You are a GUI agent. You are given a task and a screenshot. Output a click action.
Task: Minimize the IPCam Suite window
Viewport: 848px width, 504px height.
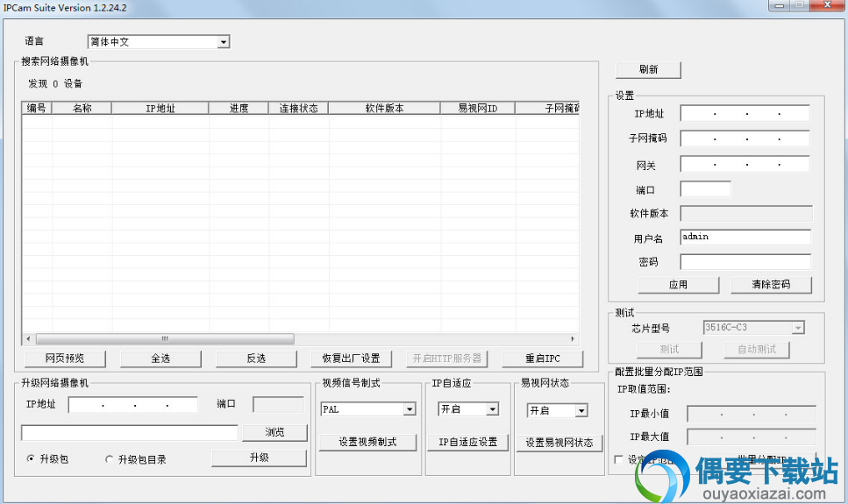pyautogui.click(x=779, y=5)
